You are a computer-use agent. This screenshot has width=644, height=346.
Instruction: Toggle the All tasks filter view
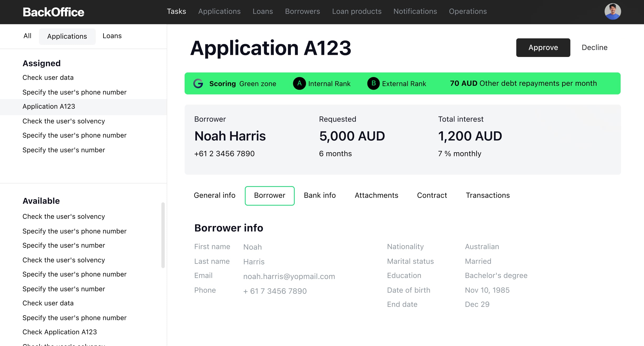(27, 36)
